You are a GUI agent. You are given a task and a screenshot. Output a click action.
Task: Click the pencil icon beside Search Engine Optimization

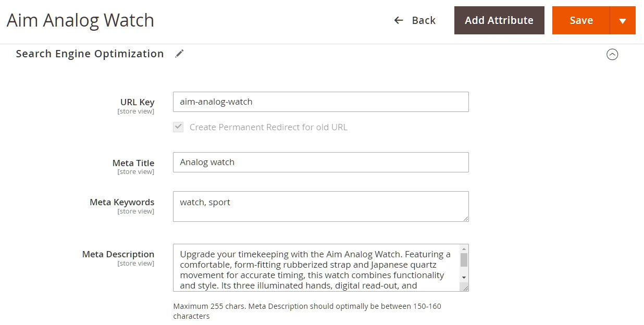(x=179, y=54)
